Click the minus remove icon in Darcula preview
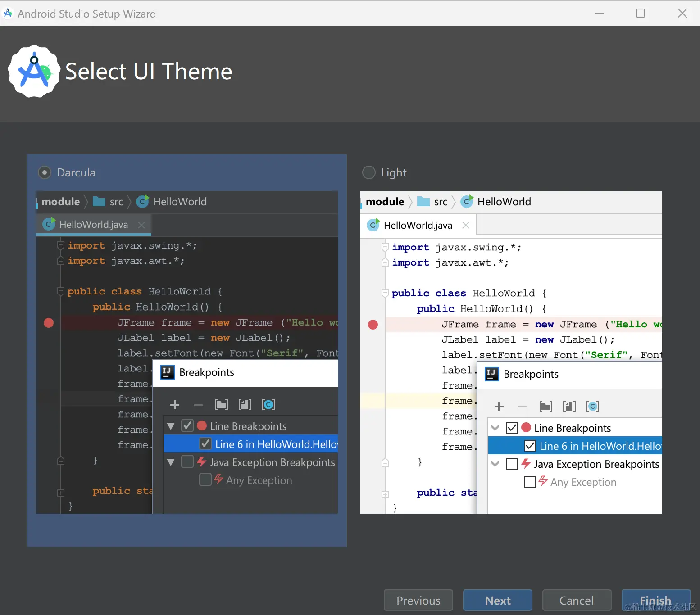 pos(198,405)
